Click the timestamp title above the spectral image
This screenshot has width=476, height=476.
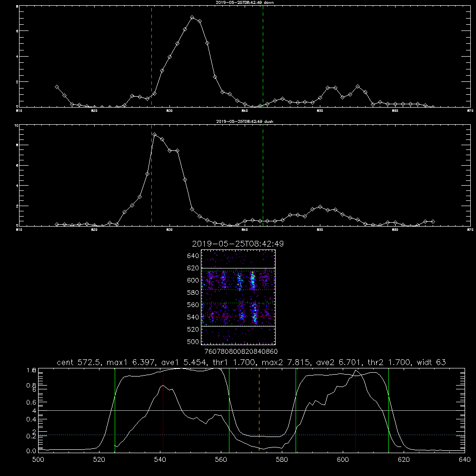click(x=238, y=244)
